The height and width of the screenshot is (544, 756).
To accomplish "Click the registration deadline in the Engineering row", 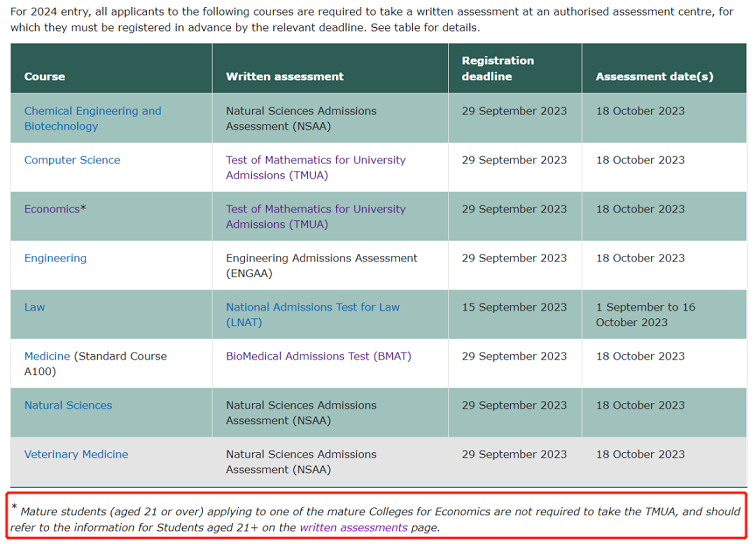I will coord(514,258).
